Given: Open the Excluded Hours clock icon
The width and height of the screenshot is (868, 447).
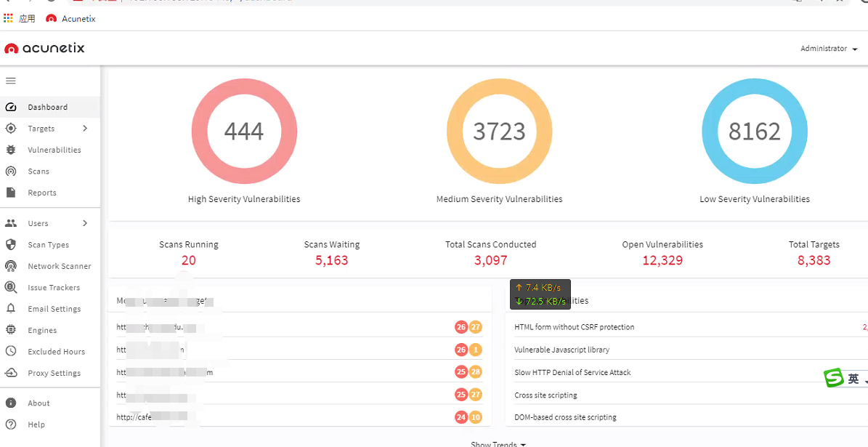Looking at the screenshot, I should point(12,351).
